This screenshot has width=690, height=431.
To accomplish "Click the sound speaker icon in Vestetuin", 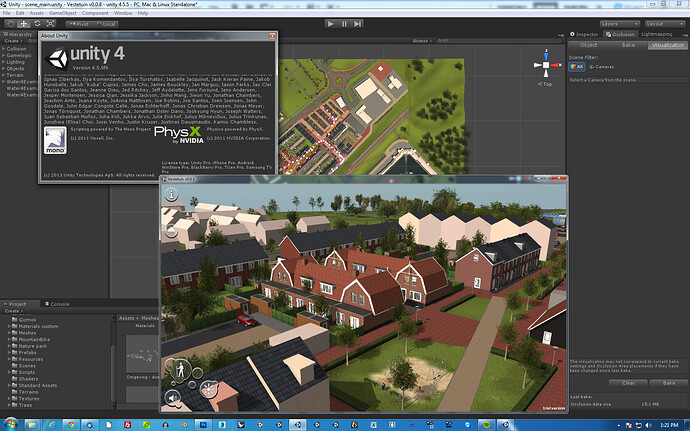I will [172, 398].
